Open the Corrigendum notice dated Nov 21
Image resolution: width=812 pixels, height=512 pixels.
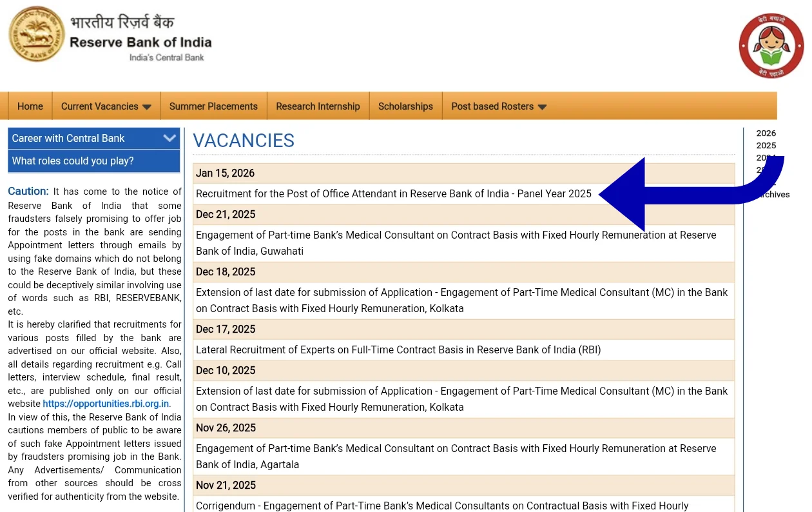[442, 506]
